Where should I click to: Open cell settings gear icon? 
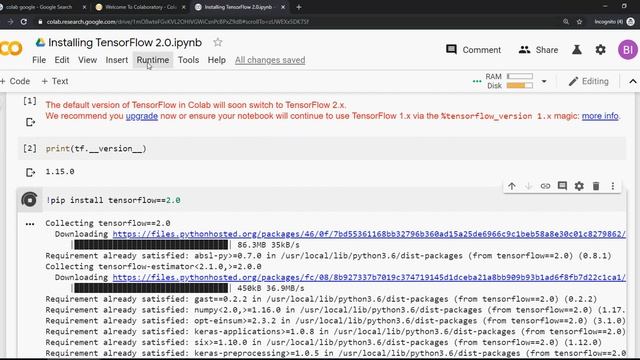[579, 186]
